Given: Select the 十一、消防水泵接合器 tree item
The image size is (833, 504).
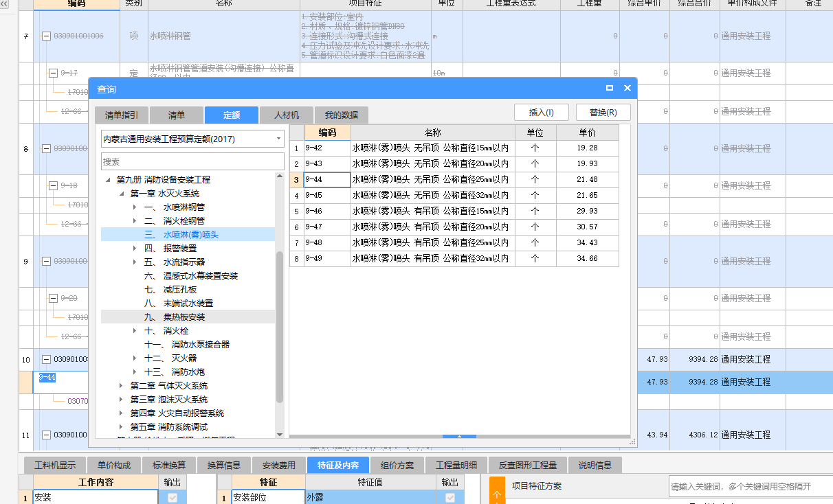Looking at the screenshot, I should point(187,345).
